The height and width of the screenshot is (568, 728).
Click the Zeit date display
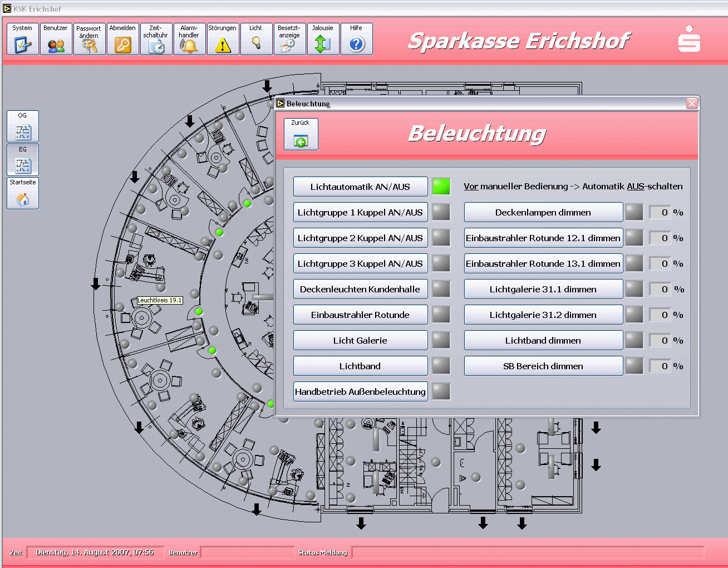pyautogui.click(x=95, y=552)
